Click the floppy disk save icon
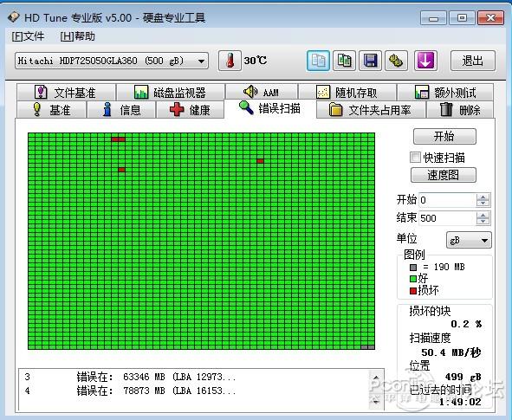The image size is (512, 420). (x=370, y=61)
